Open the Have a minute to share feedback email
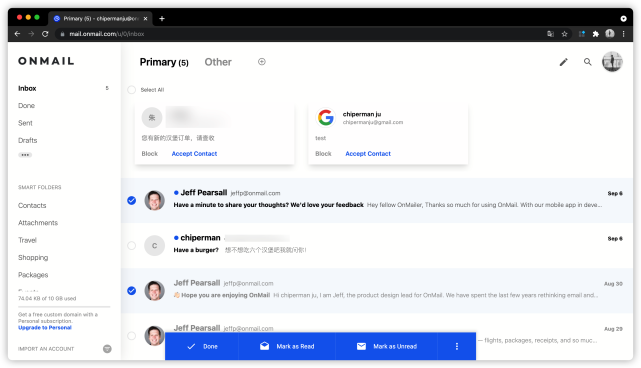 tap(377, 200)
